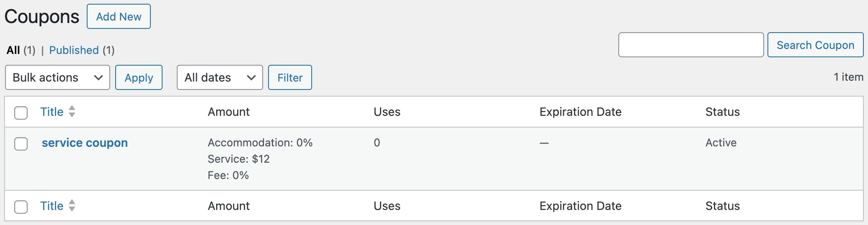Click chevron icon in All dates
Image resolution: width=868 pixels, height=225 pixels.
click(x=251, y=77)
